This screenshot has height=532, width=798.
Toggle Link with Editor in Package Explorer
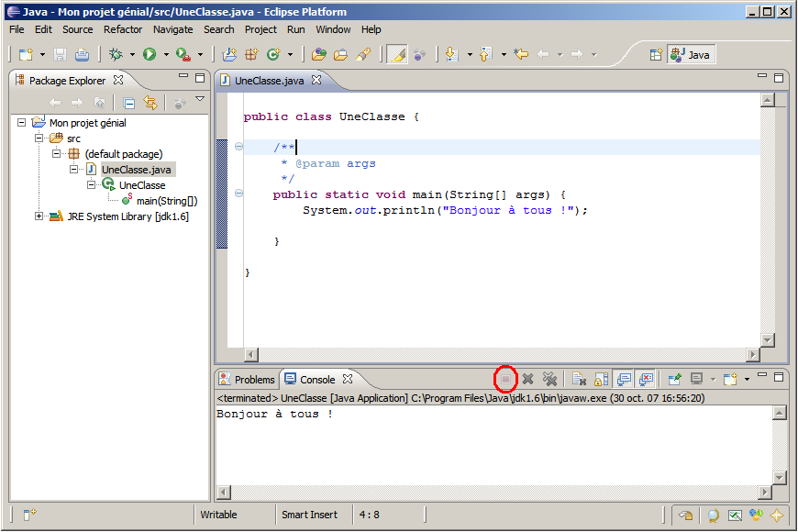150,104
